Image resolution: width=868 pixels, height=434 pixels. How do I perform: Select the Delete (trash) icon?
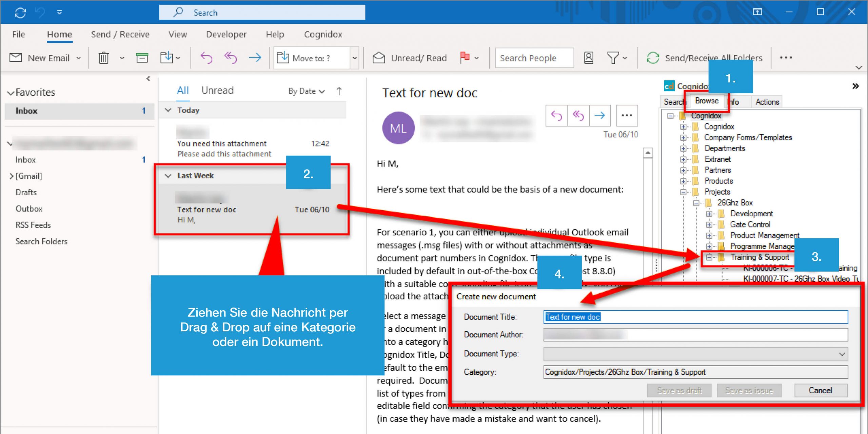tap(104, 58)
